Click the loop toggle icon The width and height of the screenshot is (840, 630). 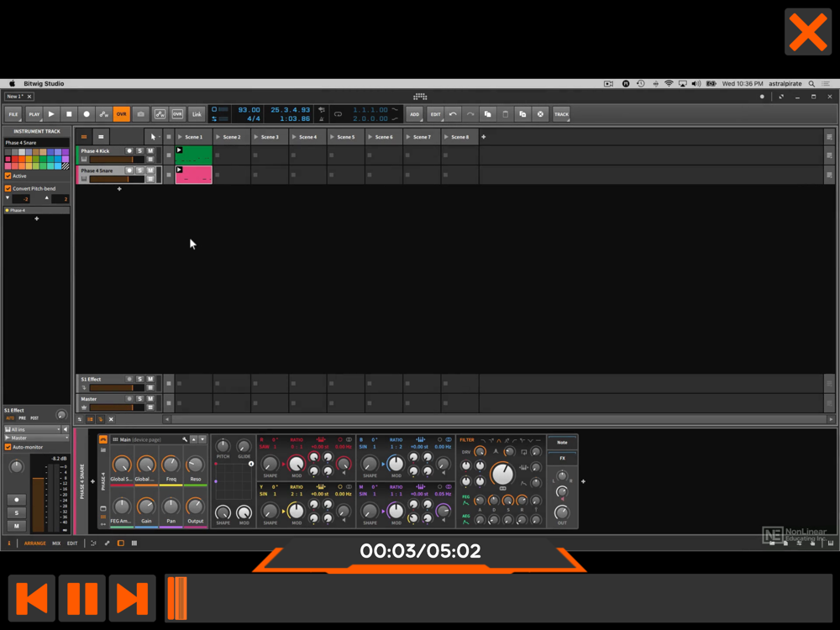click(x=338, y=114)
